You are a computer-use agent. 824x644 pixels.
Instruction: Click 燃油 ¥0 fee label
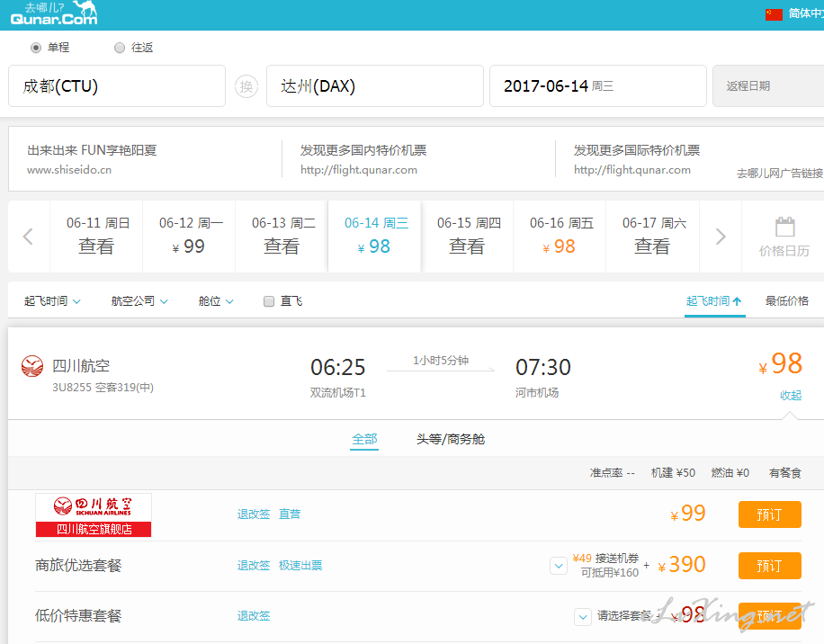point(730,473)
